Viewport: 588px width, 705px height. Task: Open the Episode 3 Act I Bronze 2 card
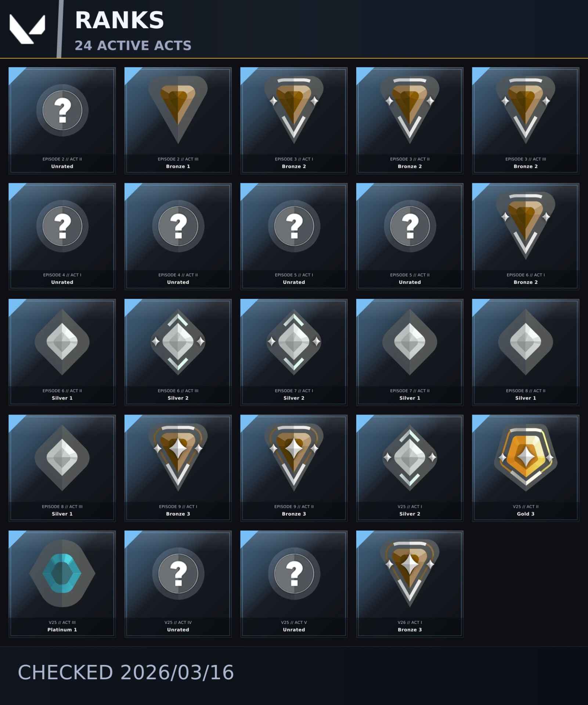[x=294, y=120]
